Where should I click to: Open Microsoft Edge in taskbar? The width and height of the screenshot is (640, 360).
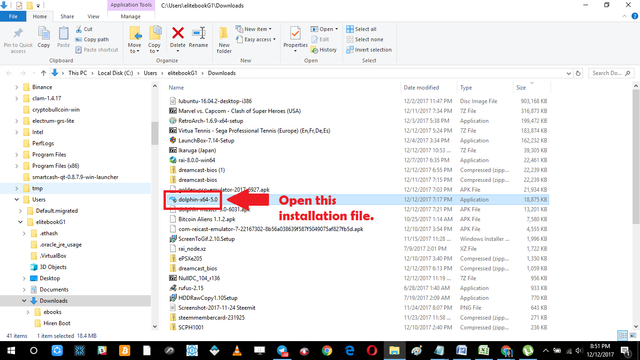tap(349, 351)
